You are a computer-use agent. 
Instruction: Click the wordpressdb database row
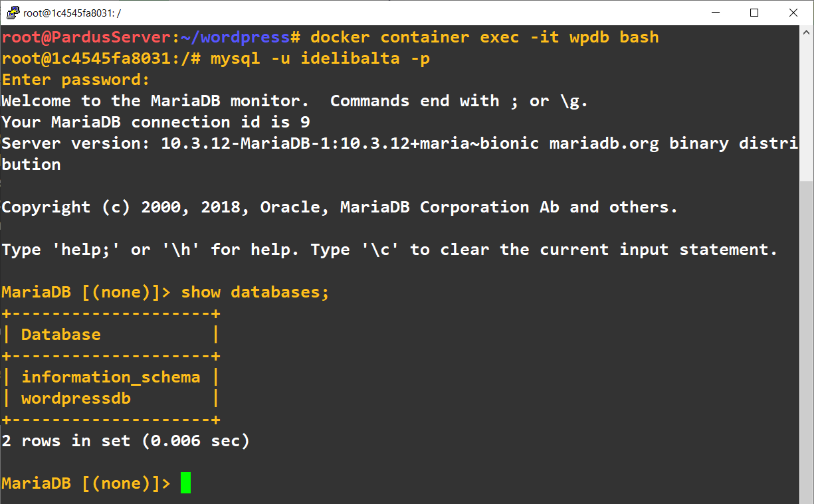click(76, 398)
